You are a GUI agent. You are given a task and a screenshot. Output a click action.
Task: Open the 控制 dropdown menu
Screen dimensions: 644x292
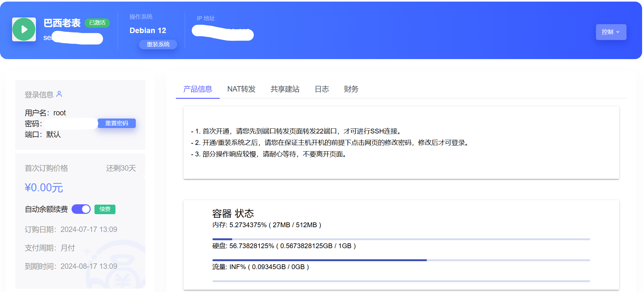pos(611,32)
